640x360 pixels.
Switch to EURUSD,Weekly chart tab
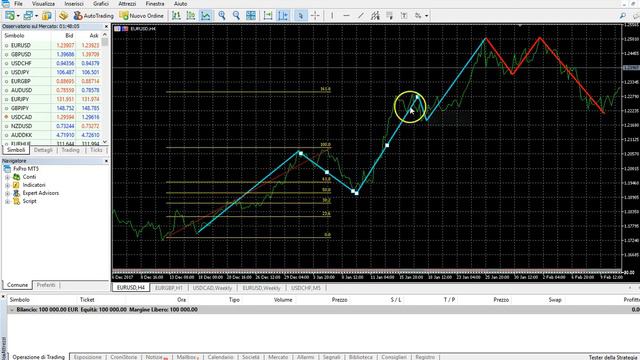(x=261, y=288)
